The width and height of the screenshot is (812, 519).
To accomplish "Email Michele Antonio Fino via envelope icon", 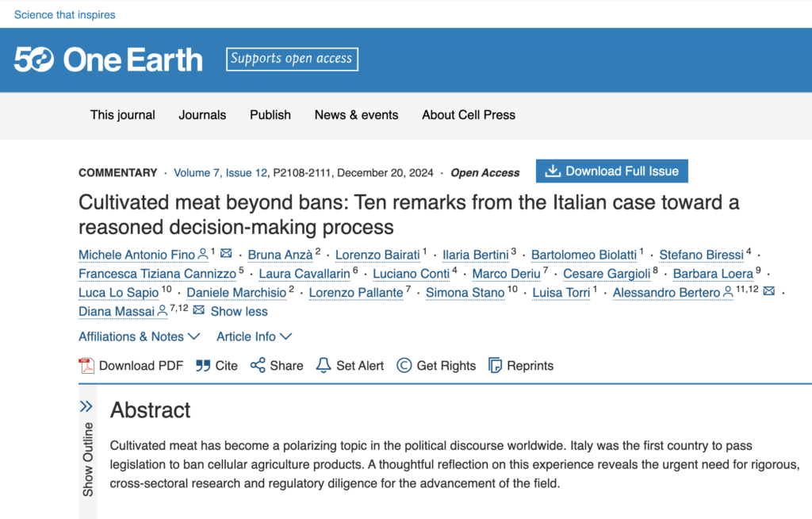I will (x=226, y=253).
